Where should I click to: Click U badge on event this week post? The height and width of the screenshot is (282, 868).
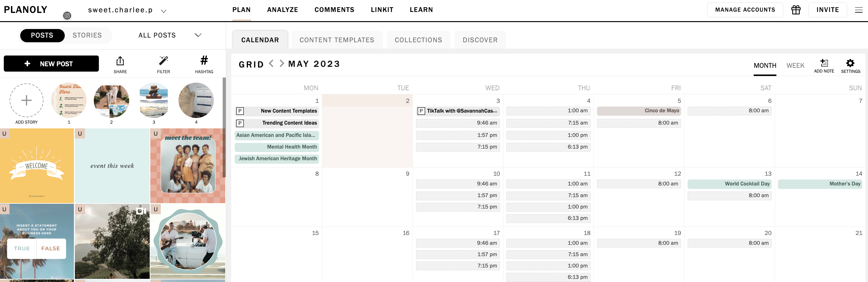point(80,134)
